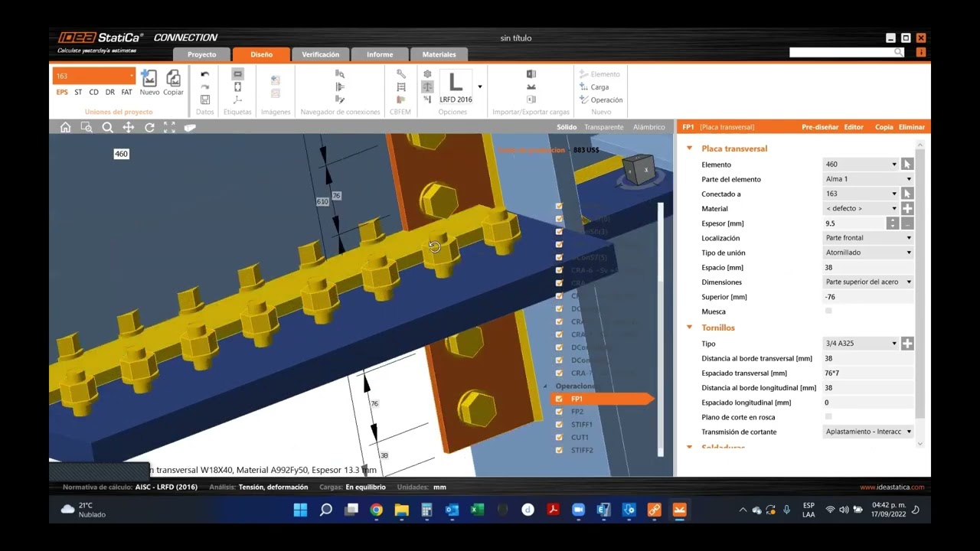The height and width of the screenshot is (551, 980).
Task: Select the ST analysis type
Action: (78, 92)
